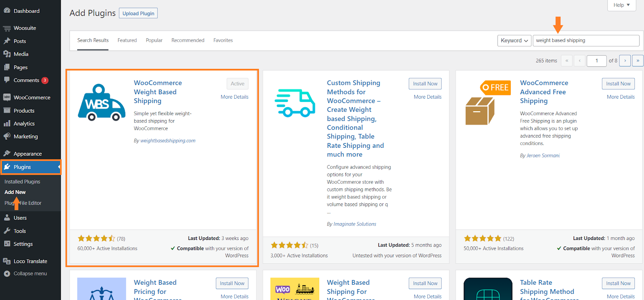Open More Details for Table Rate Shipping
This screenshot has height=300, width=644.
tap(621, 296)
